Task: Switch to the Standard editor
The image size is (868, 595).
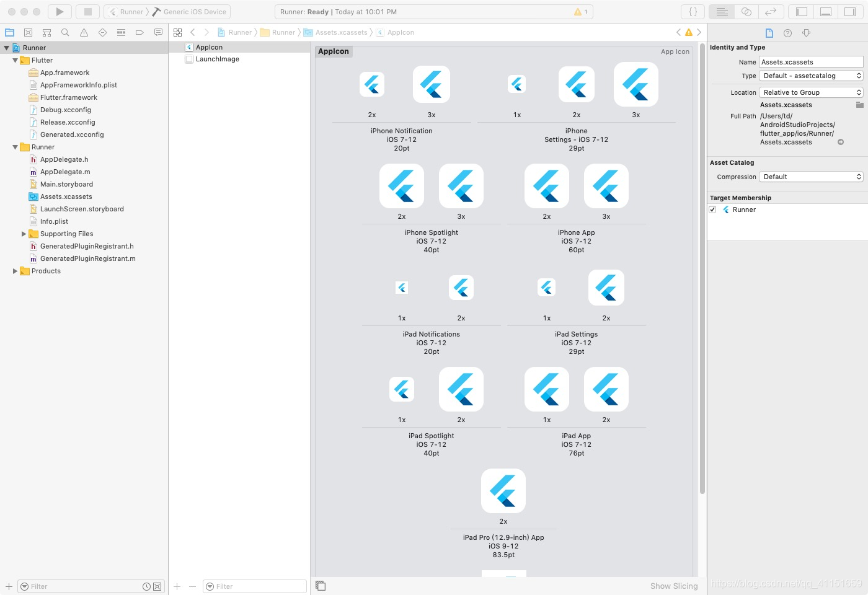Action: (x=722, y=12)
